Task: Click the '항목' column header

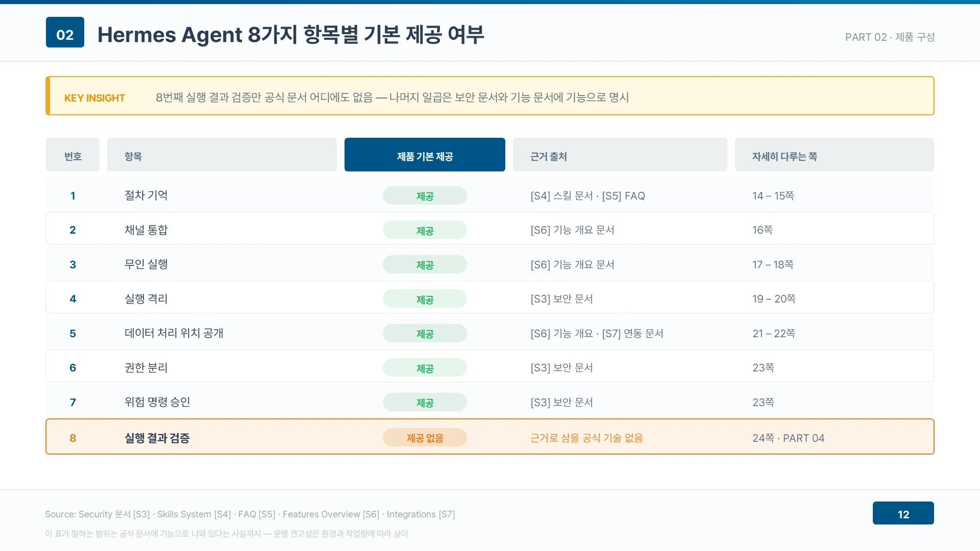Action: (222, 155)
